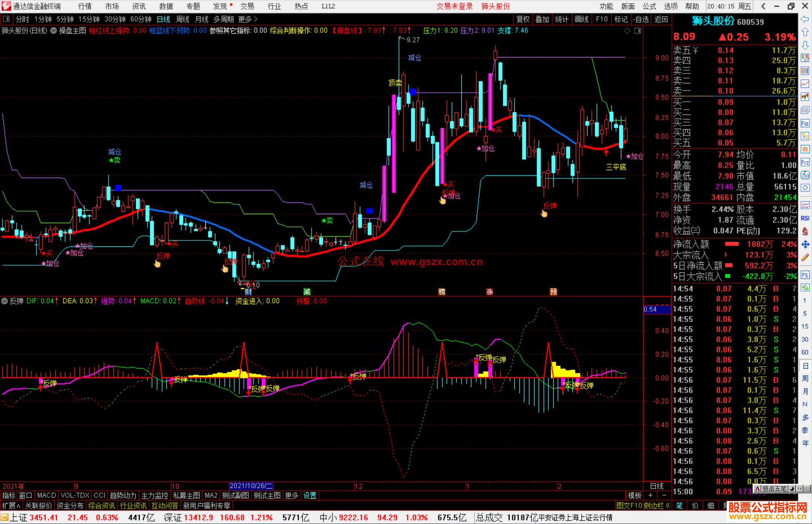Switch to the VOL-TDX indicator tab

(x=75, y=495)
